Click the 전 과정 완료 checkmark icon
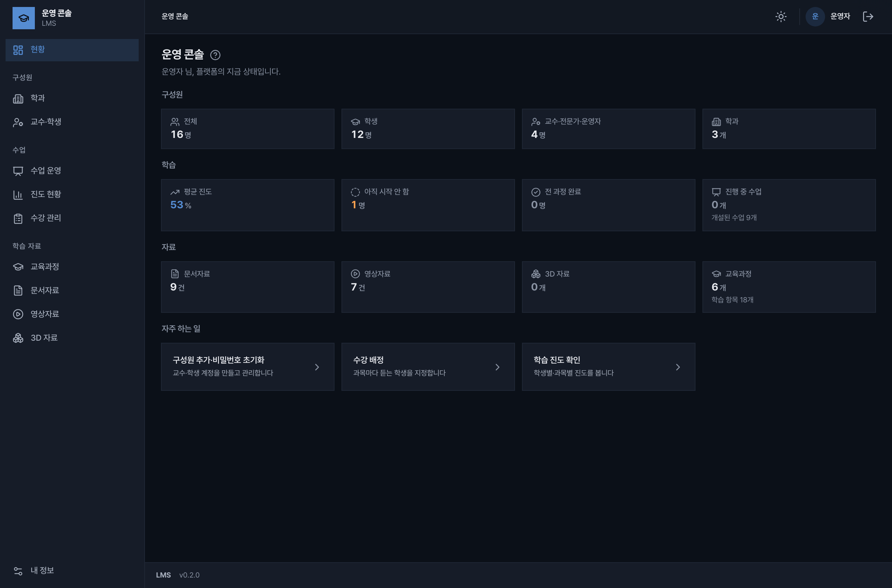Image resolution: width=892 pixels, height=588 pixels. tap(536, 192)
